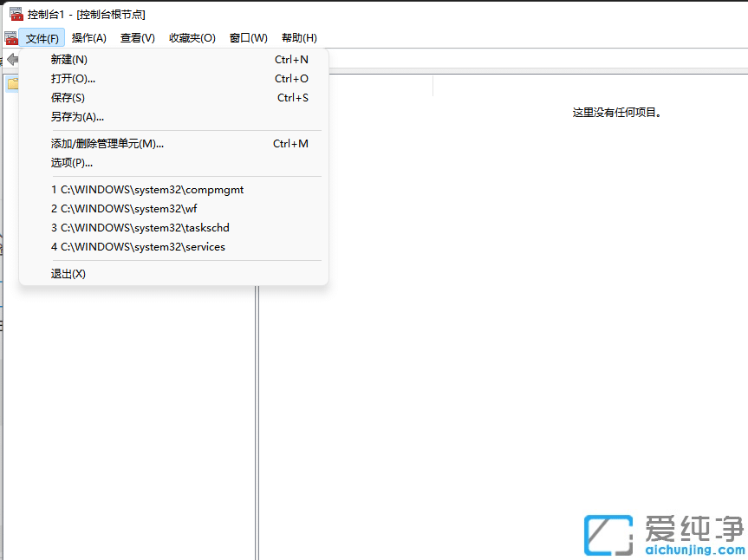The width and height of the screenshot is (748, 560).
Task: Open recent item 1 compmgmt console
Action: coord(147,189)
